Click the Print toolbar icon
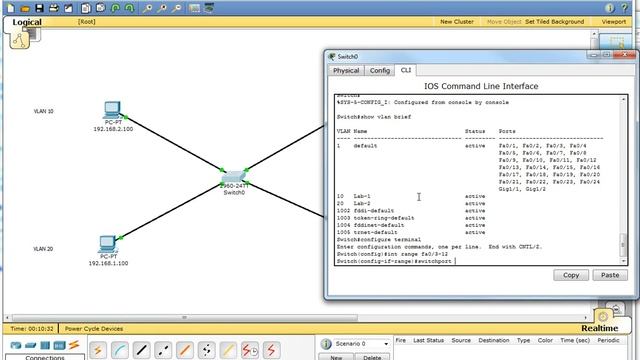The image size is (640, 360). coord(53,8)
